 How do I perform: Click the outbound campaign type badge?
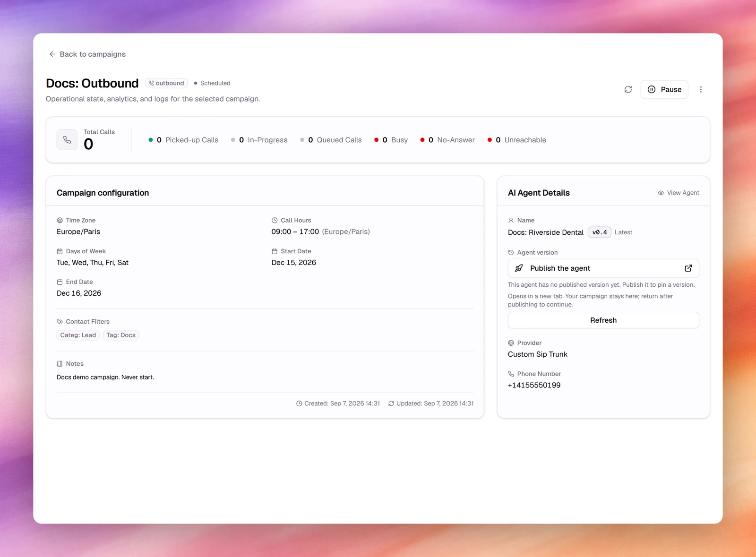click(x=166, y=83)
